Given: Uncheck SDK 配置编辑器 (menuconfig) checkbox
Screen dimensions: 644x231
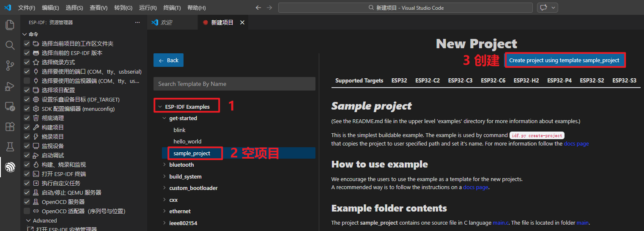Looking at the screenshot, I should (27, 109).
